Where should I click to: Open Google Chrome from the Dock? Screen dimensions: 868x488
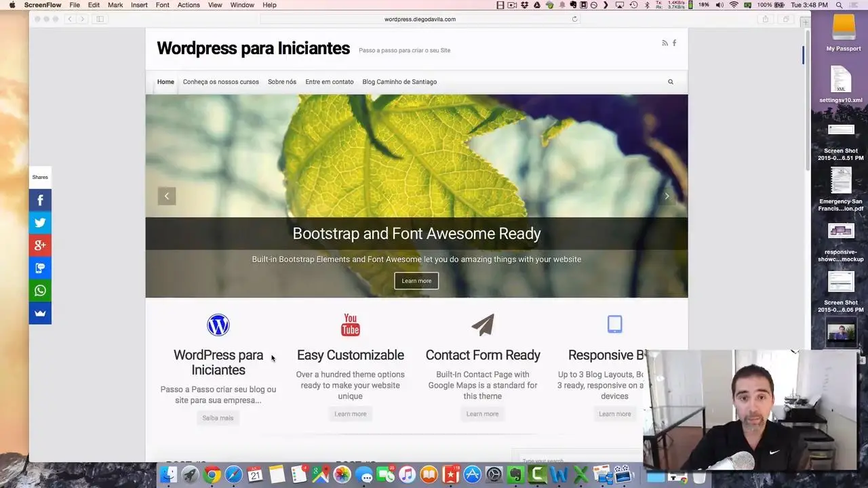tap(212, 475)
